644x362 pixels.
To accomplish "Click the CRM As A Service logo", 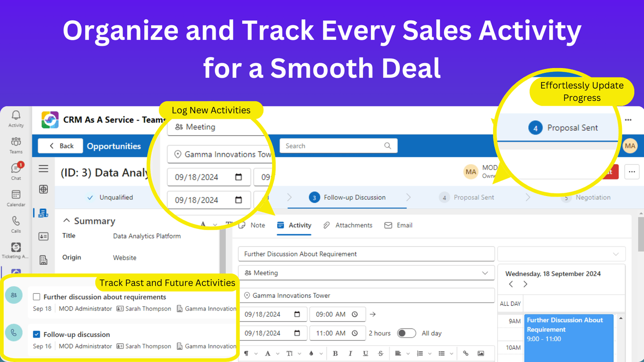I will click(50, 120).
